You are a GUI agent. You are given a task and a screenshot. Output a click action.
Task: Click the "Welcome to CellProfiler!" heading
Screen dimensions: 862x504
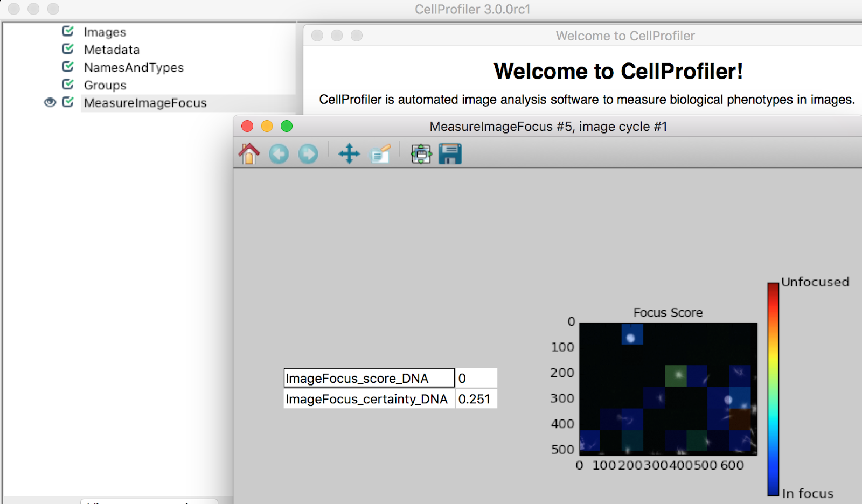618,71
